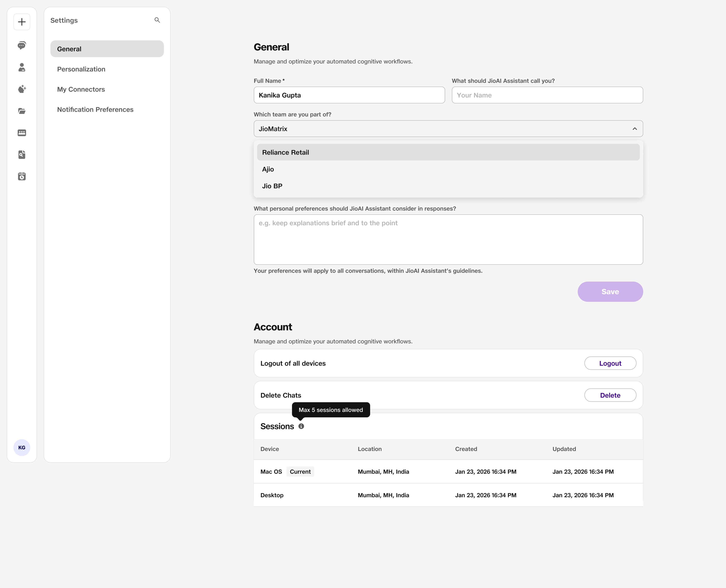This screenshot has width=726, height=588.
Task: Click the plus icon in the left rail
Action: point(22,22)
